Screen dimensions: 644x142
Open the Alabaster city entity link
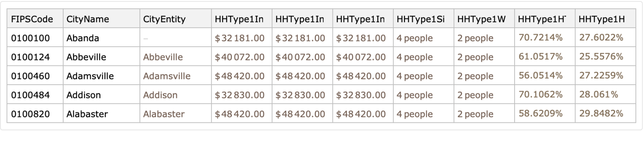tap(164, 114)
